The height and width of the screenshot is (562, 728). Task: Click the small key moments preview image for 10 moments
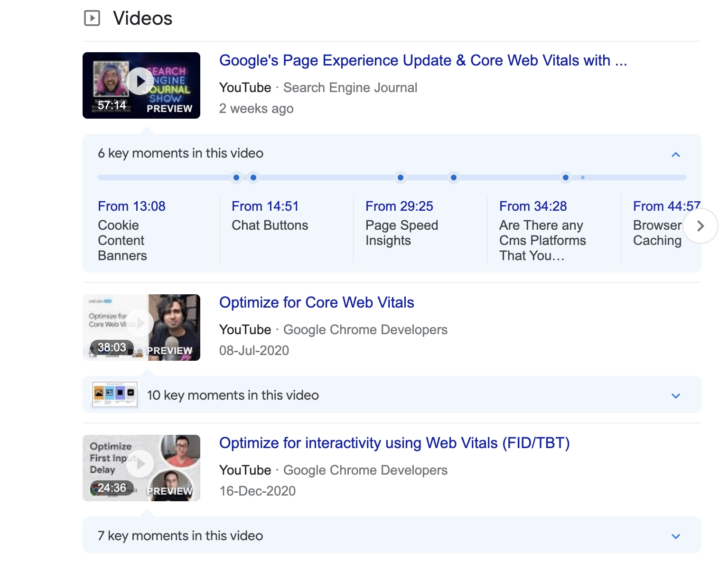tap(115, 394)
